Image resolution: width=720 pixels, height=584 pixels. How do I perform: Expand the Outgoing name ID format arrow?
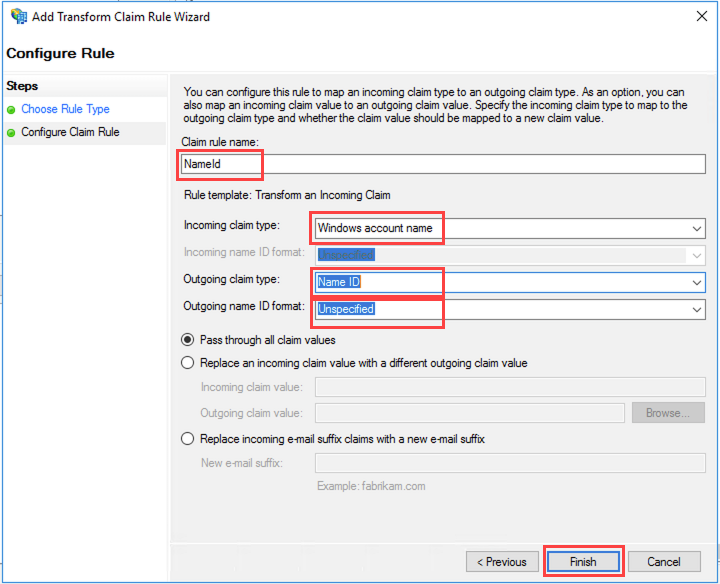(697, 309)
